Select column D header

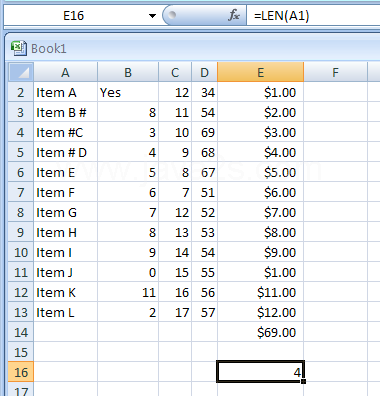[x=205, y=72]
